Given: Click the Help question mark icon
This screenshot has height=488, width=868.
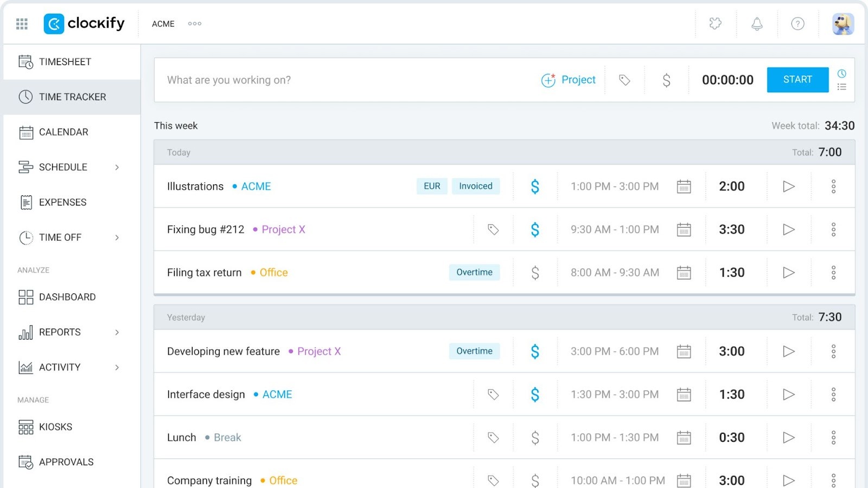Looking at the screenshot, I should point(797,24).
